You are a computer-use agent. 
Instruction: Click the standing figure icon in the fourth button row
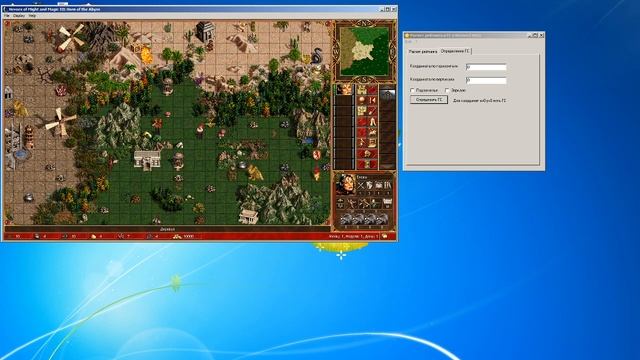372,121
